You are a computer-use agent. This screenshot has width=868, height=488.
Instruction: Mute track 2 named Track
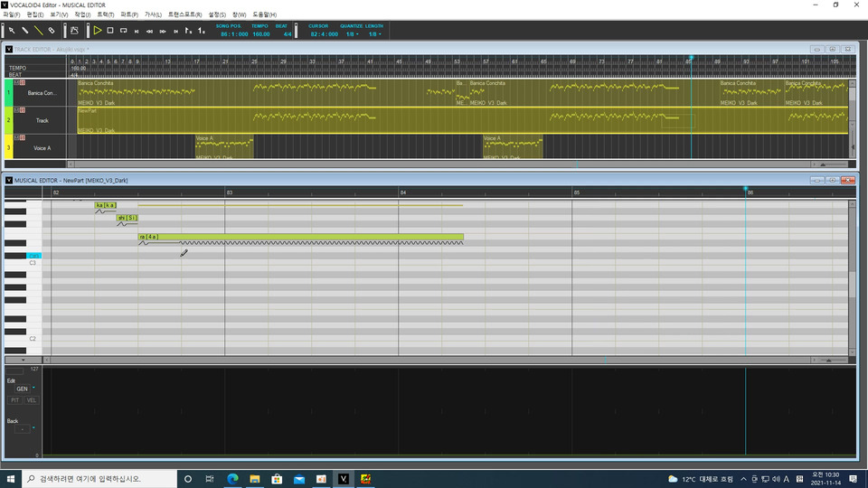[16, 110]
